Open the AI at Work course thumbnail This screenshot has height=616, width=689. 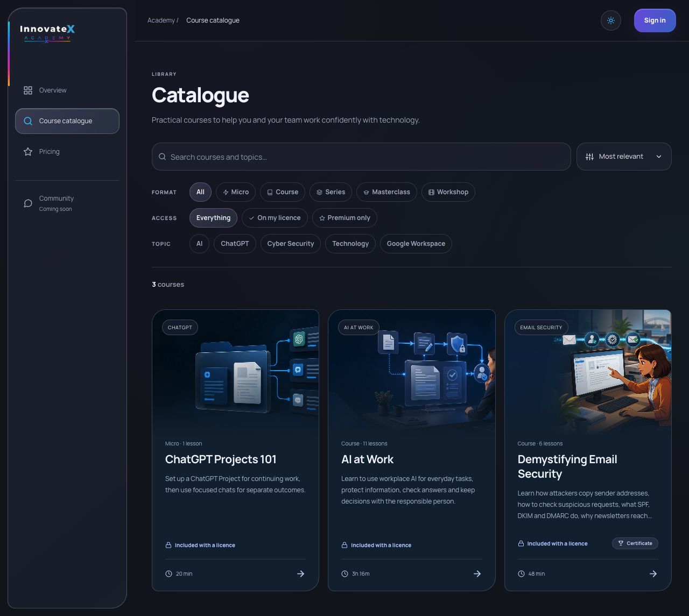412,371
